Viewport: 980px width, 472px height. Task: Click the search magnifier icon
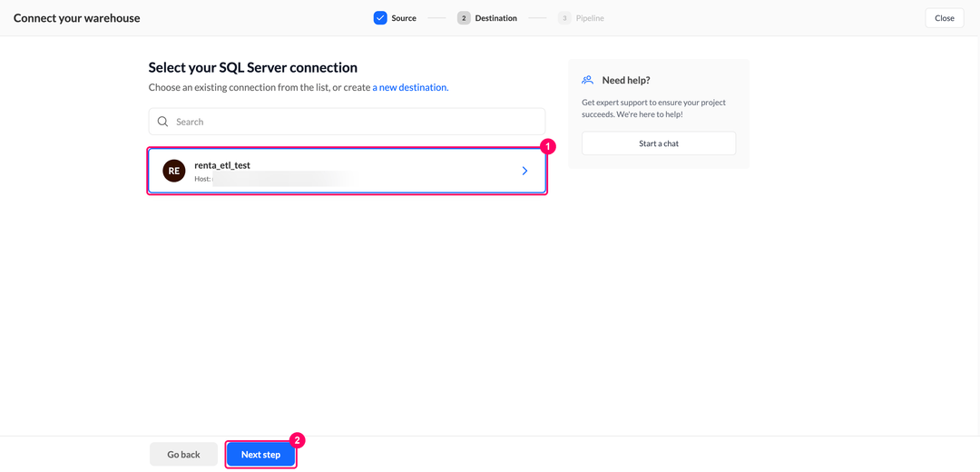pos(162,122)
